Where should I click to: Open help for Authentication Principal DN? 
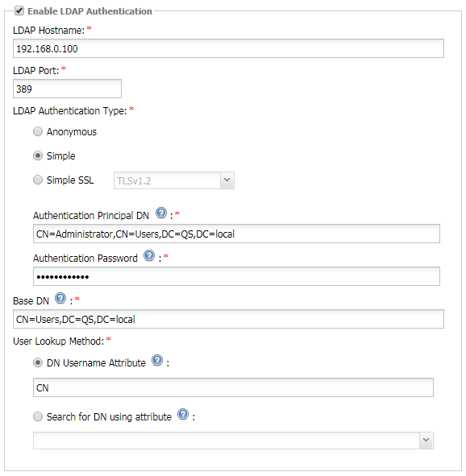coord(161,213)
